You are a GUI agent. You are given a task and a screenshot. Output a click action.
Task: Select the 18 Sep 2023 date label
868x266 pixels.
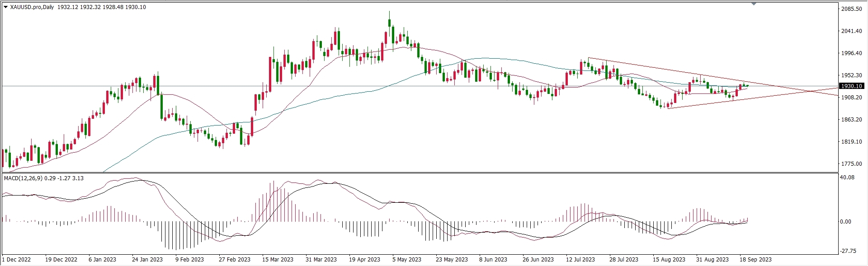click(755, 260)
